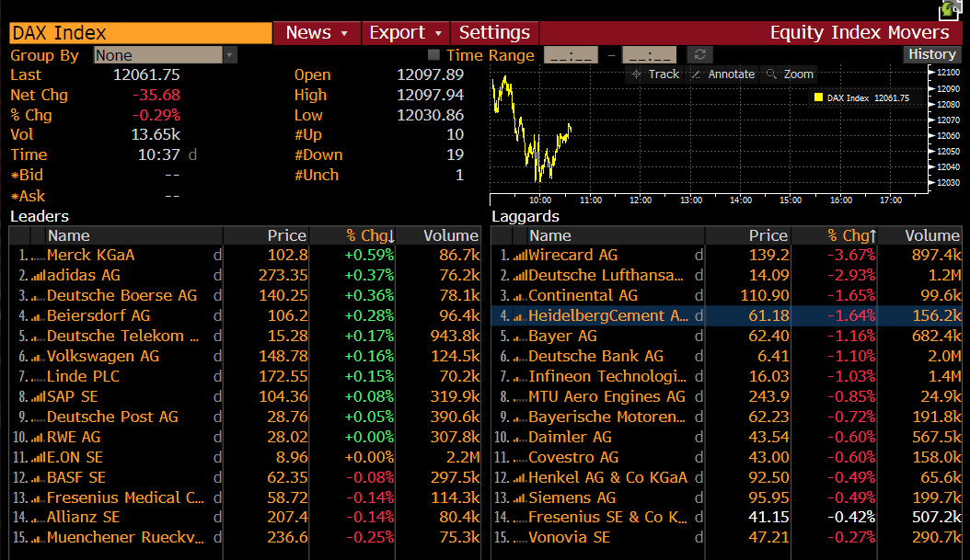Viewport: 970px width, 560px height.
Task: Click the yellow DAX Index legend swatch
Action: coord(817,97)
